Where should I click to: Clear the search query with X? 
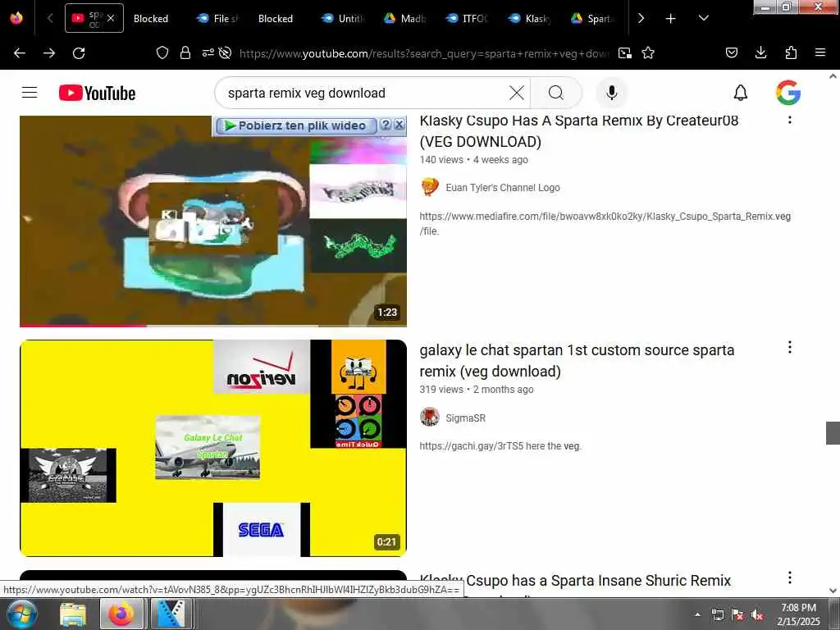[x=517, y=93]
